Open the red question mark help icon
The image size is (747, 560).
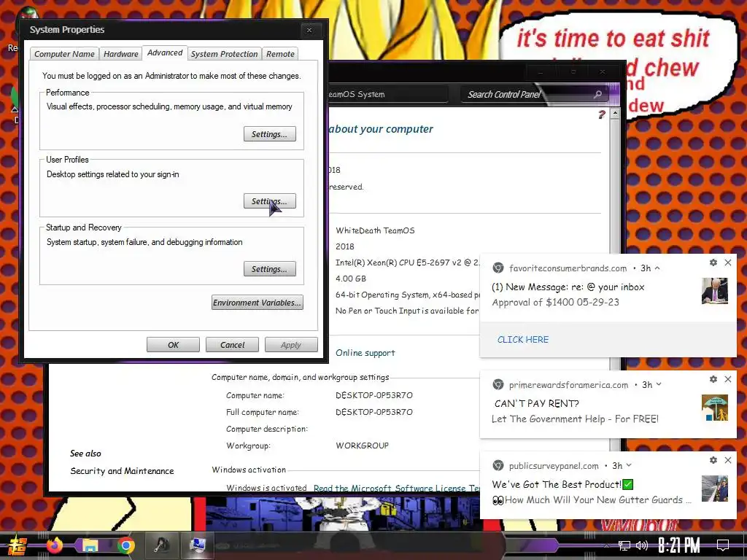coord(601,114)
